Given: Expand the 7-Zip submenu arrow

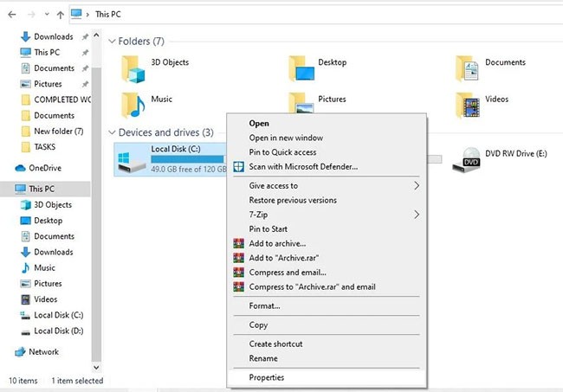Looking at the screenshot, I should (x=416, y=215).
